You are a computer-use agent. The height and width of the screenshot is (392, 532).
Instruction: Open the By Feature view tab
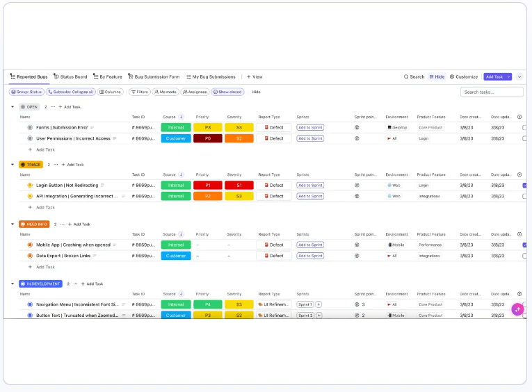point(108,76)
